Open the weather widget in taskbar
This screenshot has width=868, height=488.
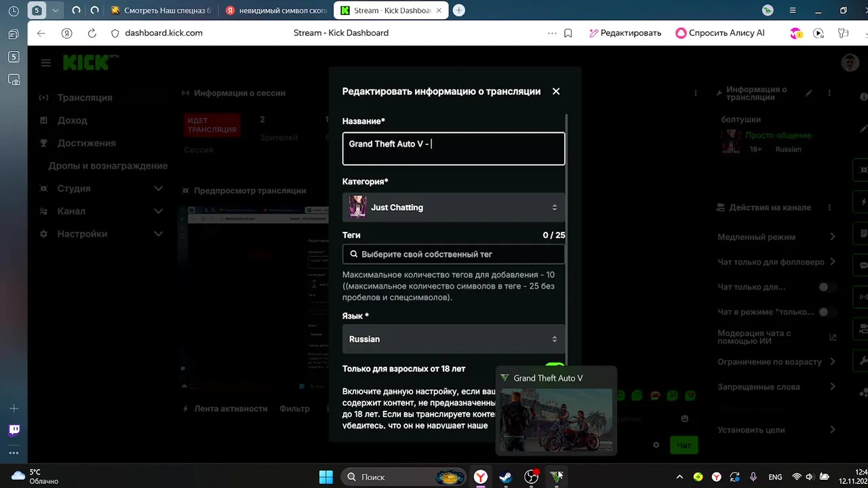click(x=35, y=476)
